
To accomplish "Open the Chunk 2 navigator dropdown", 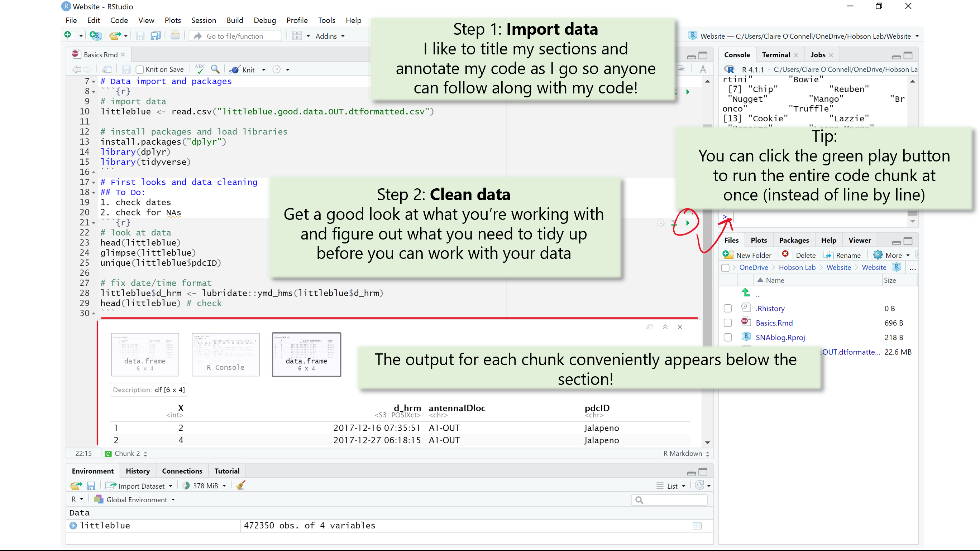I will pos(126,453).
